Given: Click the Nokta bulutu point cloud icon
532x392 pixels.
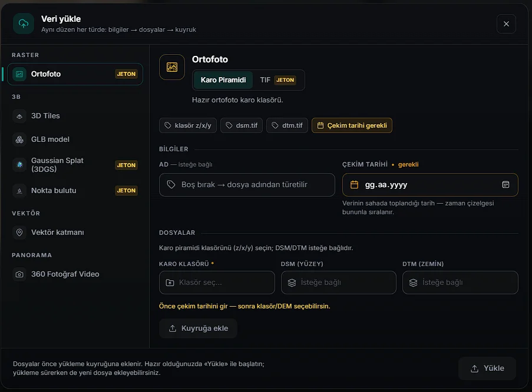Looking at the screenshot, I should click(19, 191).
